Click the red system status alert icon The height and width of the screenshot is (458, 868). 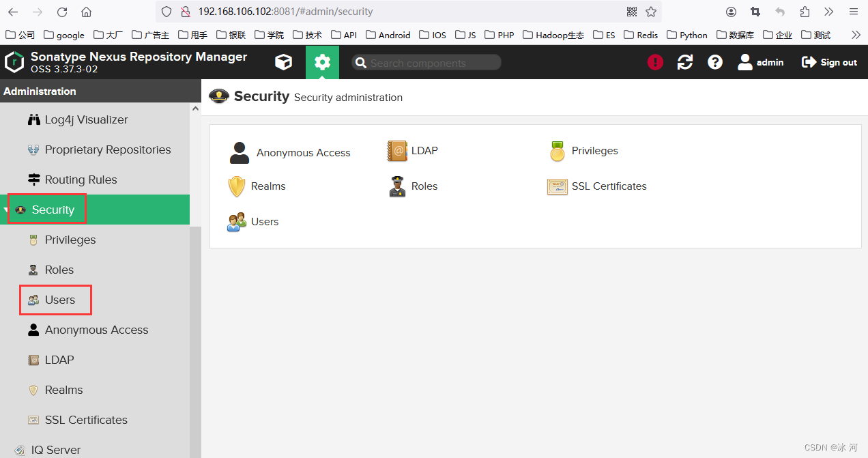click(655, 62)
